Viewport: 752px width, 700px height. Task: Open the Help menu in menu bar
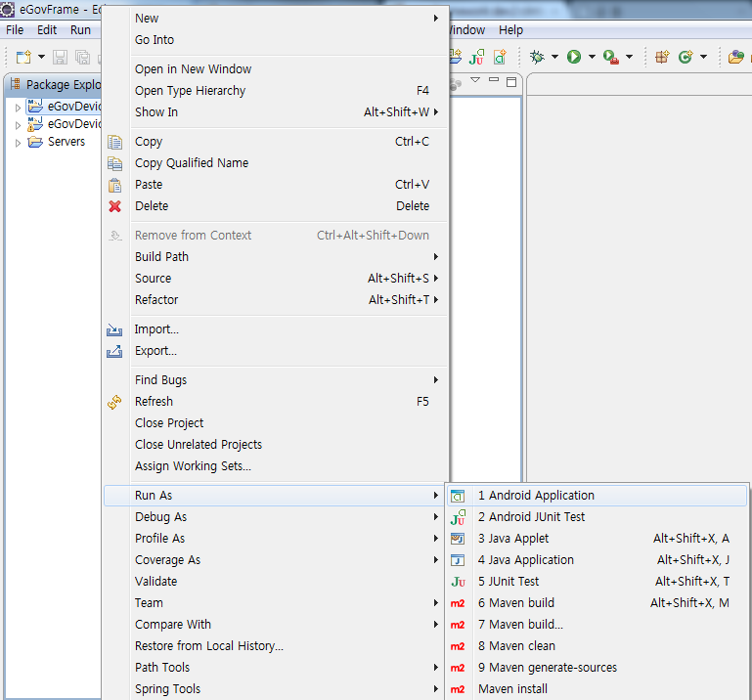tap(510, 30)
